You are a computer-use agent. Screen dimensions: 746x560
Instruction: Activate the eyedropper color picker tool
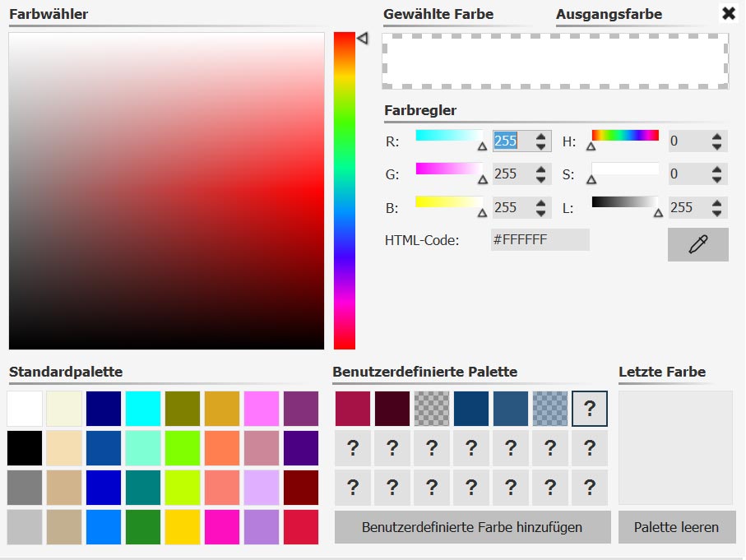[697, 244]
